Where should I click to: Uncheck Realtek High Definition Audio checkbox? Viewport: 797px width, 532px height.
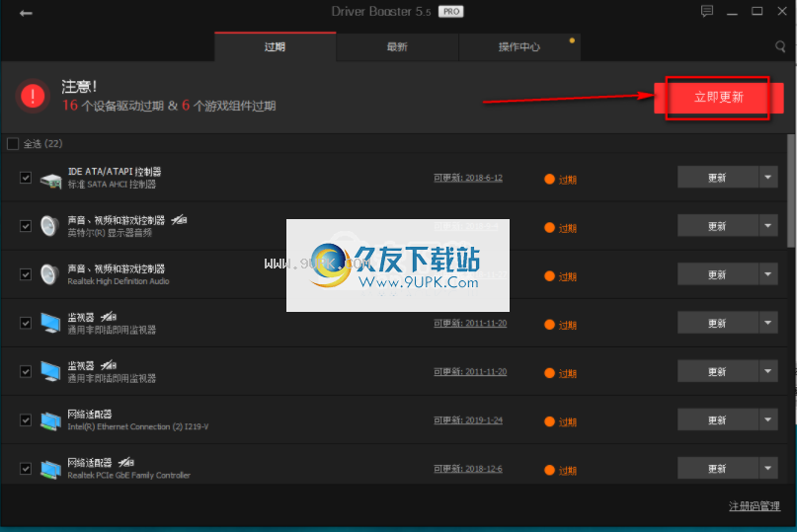26,274
